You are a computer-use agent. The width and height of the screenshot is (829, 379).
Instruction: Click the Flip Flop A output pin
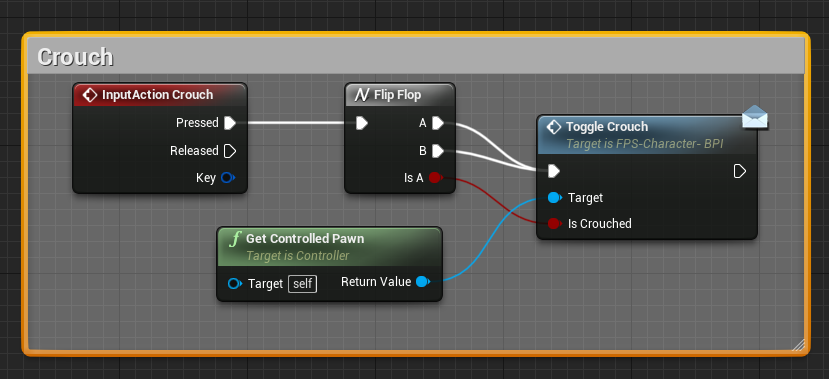tap(438, 123)
